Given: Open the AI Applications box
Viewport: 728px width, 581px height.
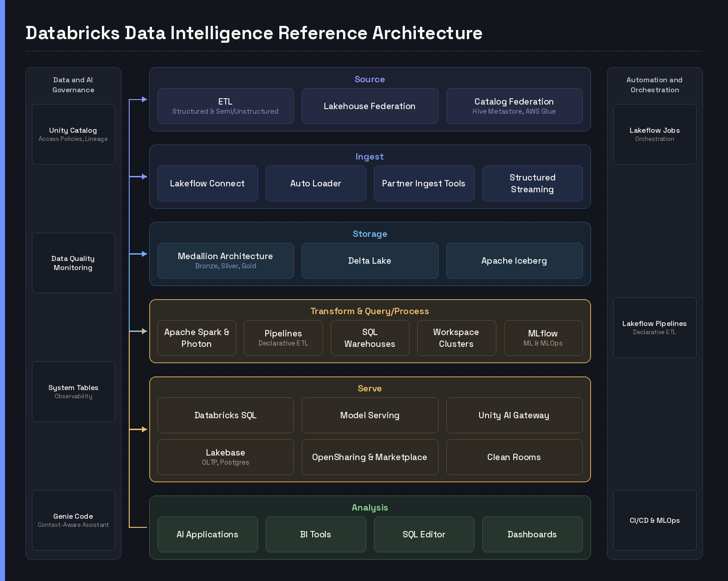Looking at the screenshot, I should pos(207,534).
